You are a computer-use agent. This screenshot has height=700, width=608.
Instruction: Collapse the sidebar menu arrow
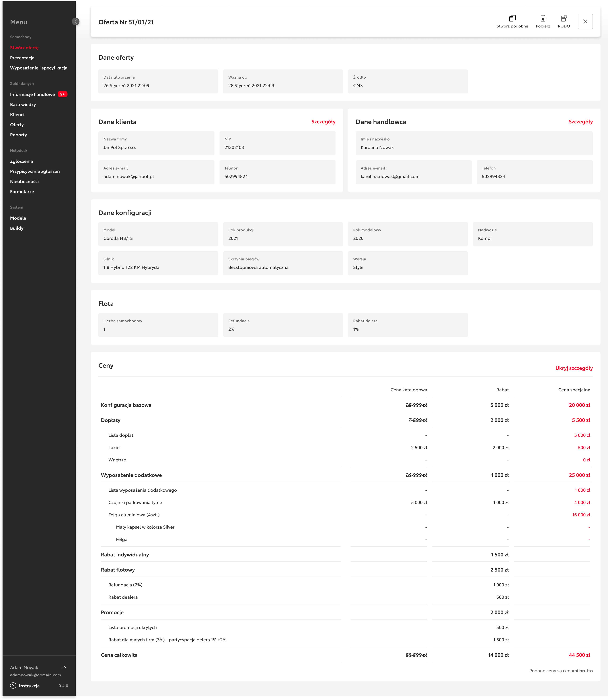point(76,22)
